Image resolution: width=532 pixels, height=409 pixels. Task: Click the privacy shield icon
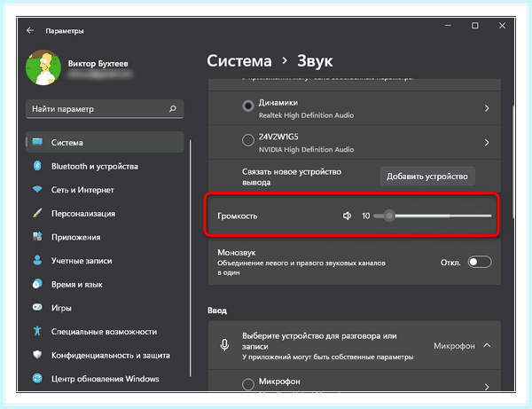click(x=37, y=355)
